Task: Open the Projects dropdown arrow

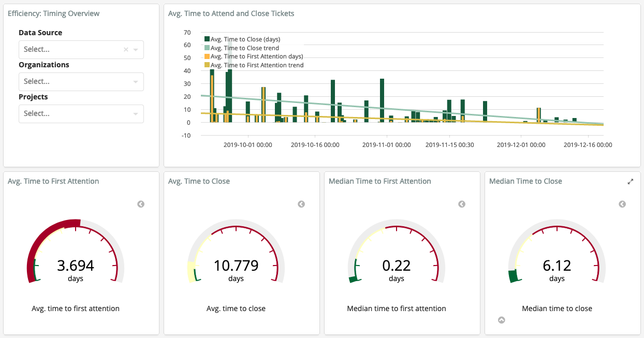Action: pyautogui.click(x=136, y=114)
